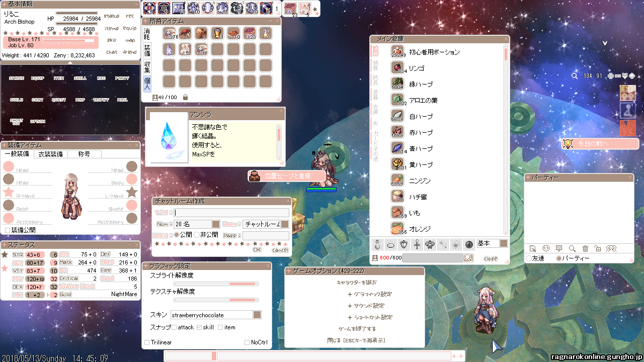The height and width of the screenshot is (362, 644).
Task: Click the storage list scrollbar
Action: point(506,140)
